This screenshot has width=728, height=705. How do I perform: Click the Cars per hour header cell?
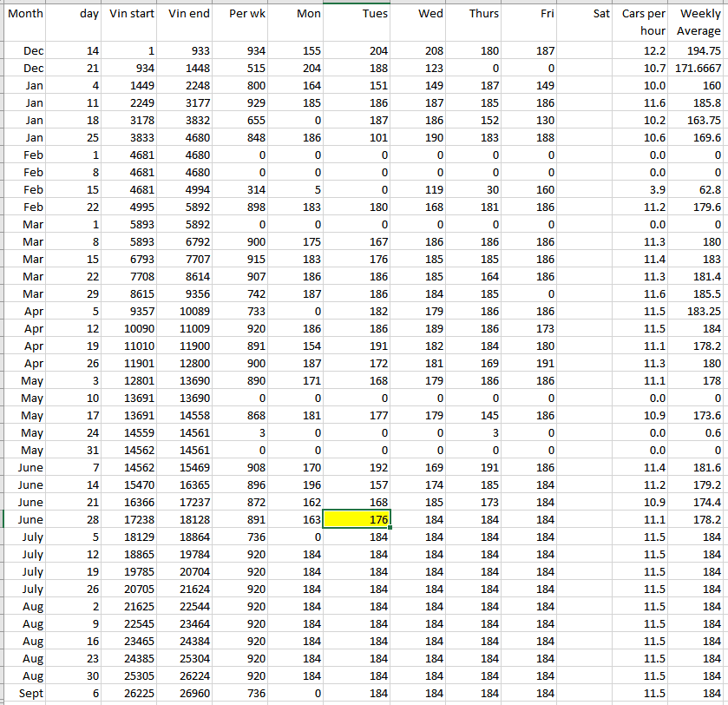(643, 23)
